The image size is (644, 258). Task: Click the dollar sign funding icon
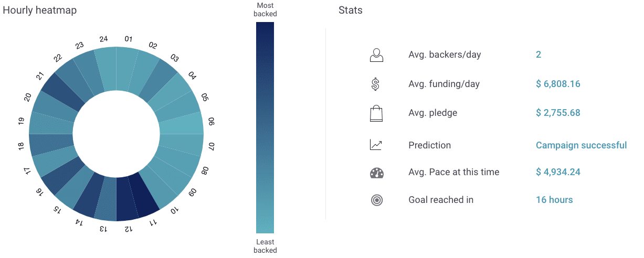click(x=376, y=84)
